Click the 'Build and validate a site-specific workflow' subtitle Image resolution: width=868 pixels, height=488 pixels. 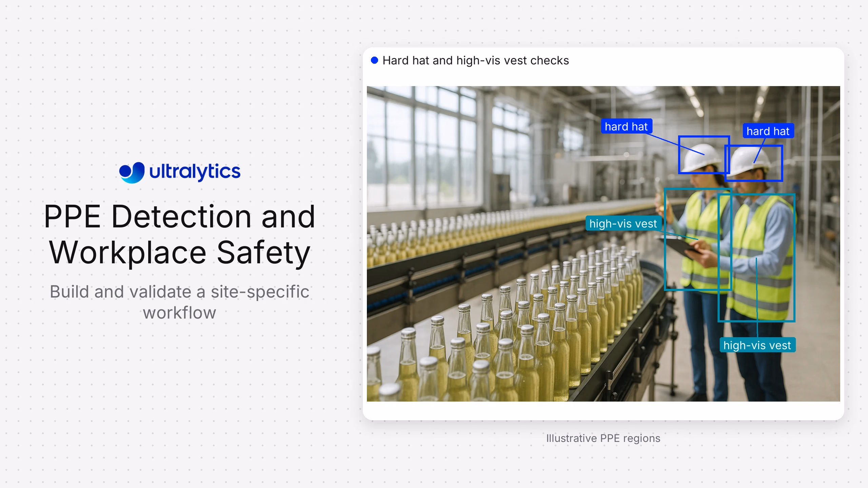tap(179, 302)
